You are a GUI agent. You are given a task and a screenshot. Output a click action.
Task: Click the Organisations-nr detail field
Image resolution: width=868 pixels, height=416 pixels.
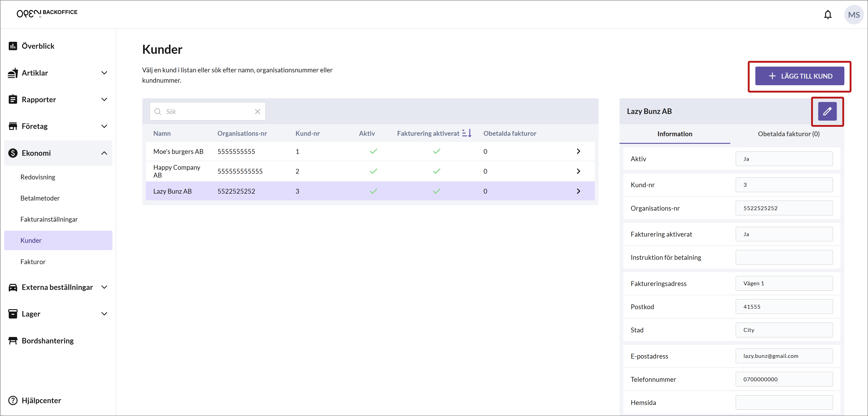pyautogui.click(x=784, y=208)
